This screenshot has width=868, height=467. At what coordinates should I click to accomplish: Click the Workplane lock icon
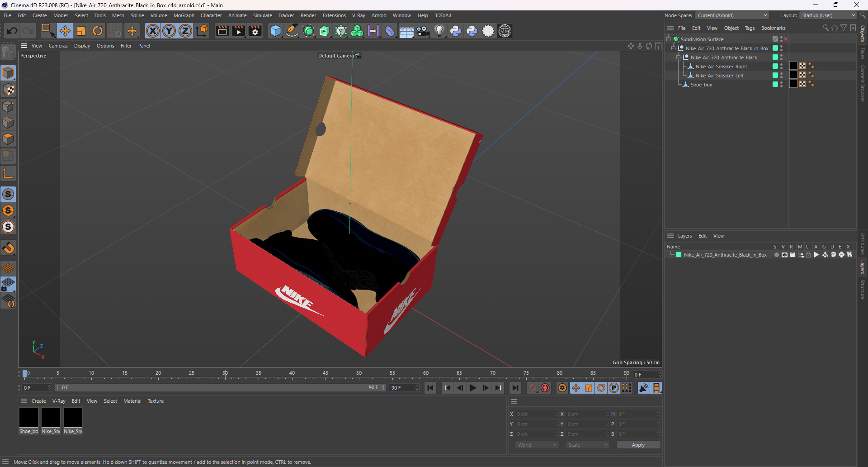[x=8, y=285]
